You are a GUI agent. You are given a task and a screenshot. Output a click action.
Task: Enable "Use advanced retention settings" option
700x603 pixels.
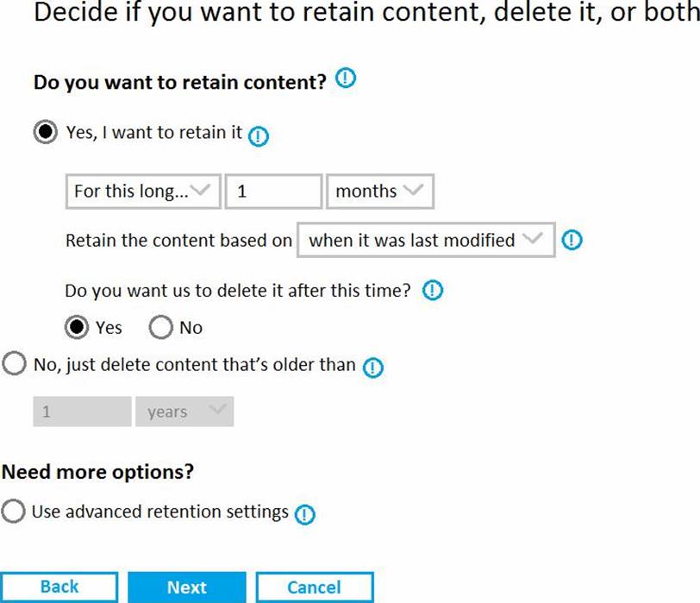click(14, 512)
